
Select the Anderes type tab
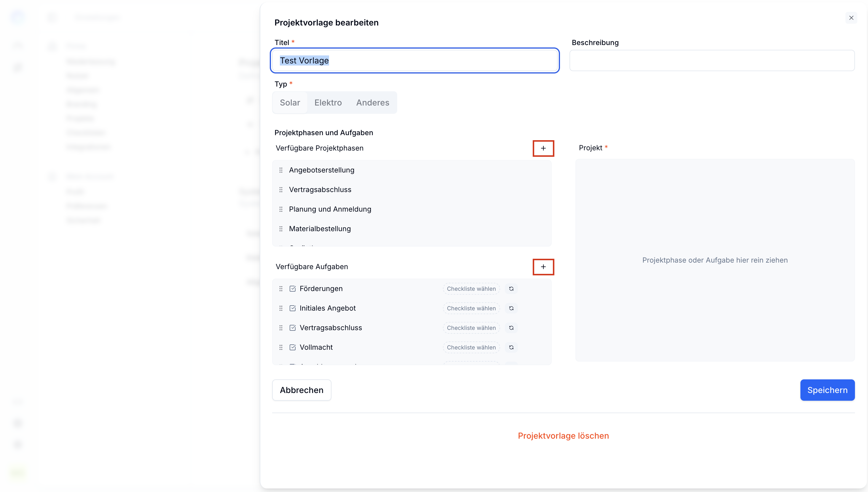(372, 103)
